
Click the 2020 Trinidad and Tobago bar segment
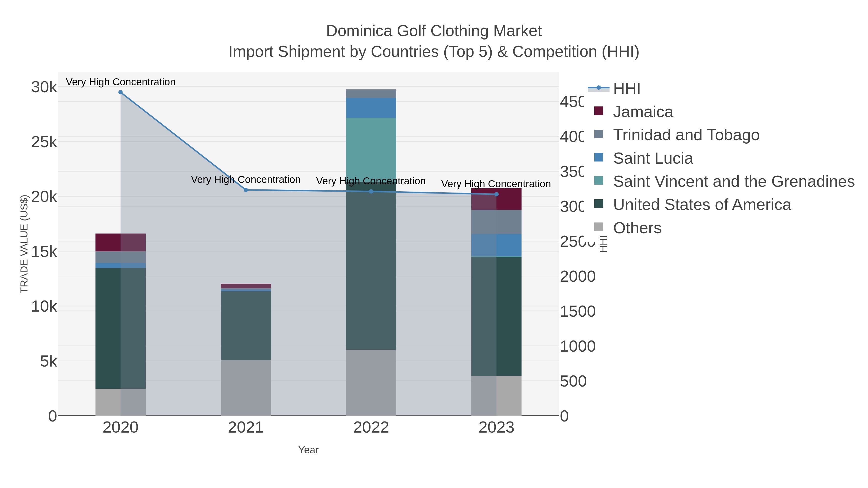[x=121, y=257]
